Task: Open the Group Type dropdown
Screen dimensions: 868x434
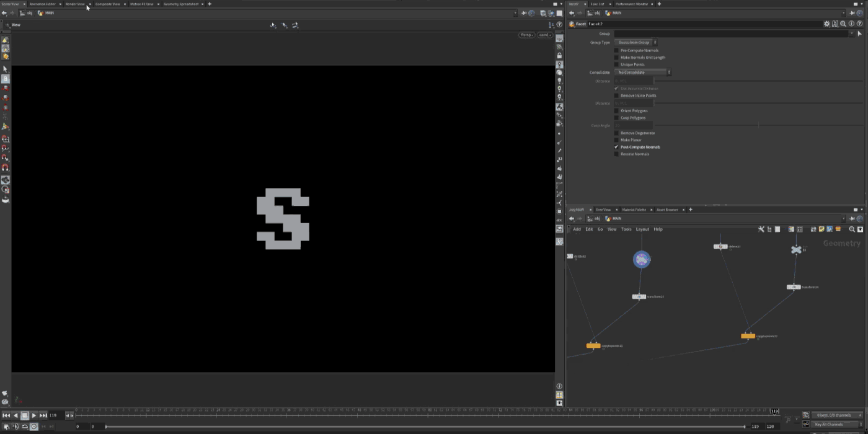Action: pos(636,43)
